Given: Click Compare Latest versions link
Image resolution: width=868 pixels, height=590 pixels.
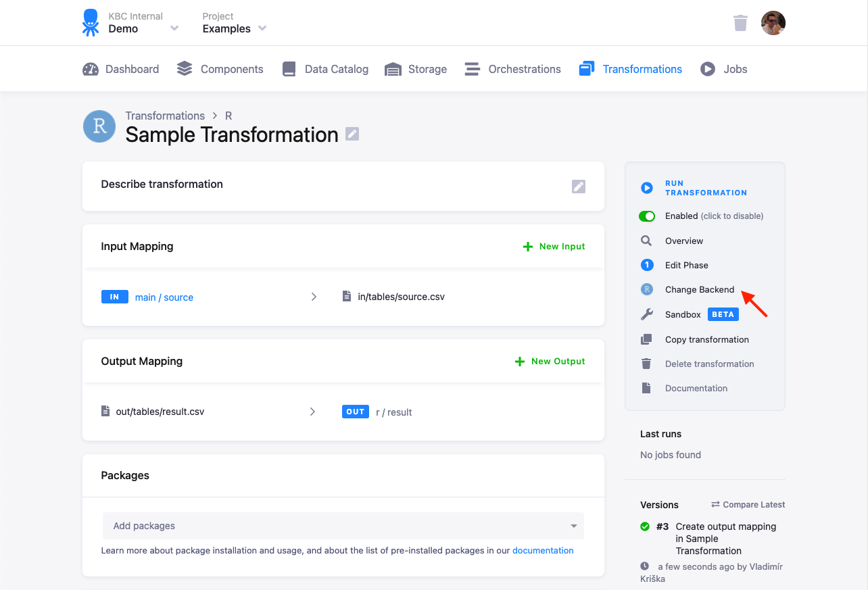Looking at the screenshot, I should click(x=748, y=505).
